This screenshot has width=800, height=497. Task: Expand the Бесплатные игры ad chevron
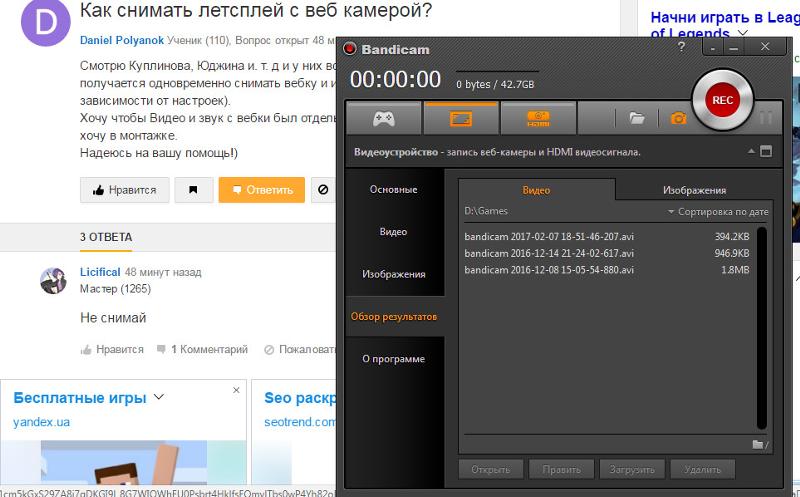tap(159, 396)
